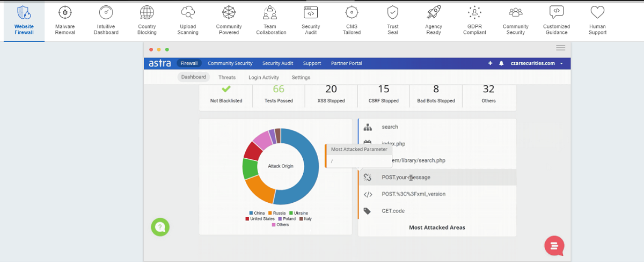644x265 pixels.
Task: Click the Intuitive Dashboard gauge icon
Action: click(106, 13)
